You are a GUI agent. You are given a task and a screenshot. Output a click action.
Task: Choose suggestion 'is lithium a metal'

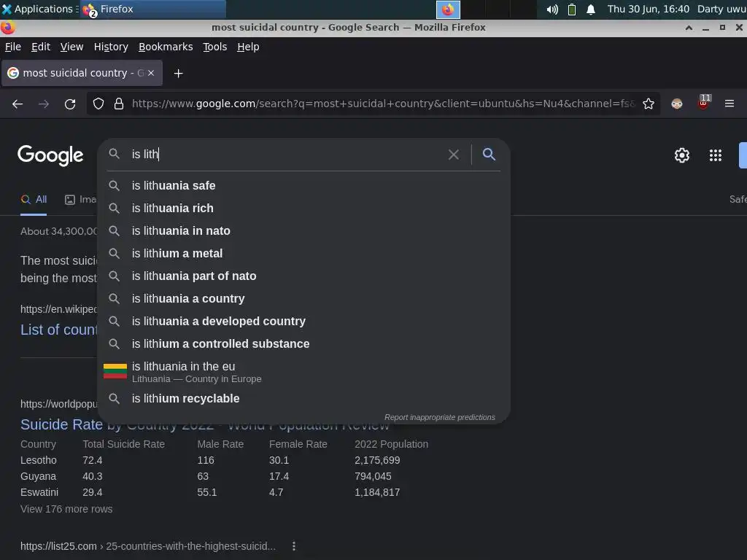point(303,253)
